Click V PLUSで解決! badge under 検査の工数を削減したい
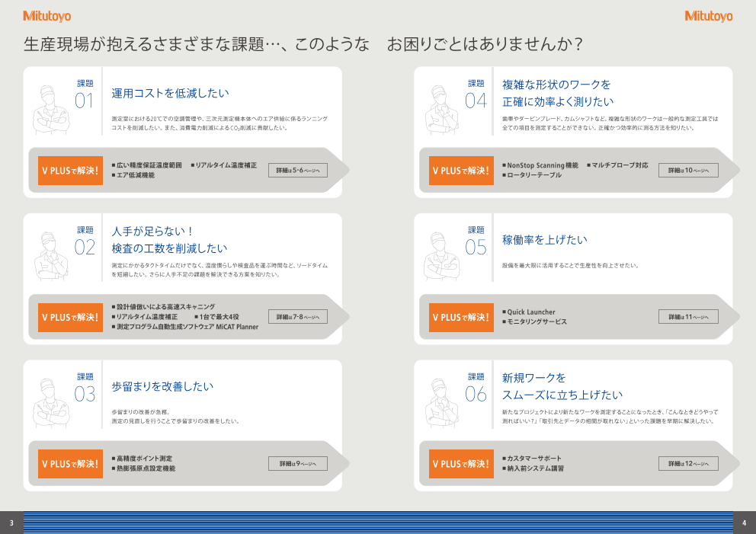The width and height of the screenshot is (756, 534). pyautogui.click(x=70, y=317)
